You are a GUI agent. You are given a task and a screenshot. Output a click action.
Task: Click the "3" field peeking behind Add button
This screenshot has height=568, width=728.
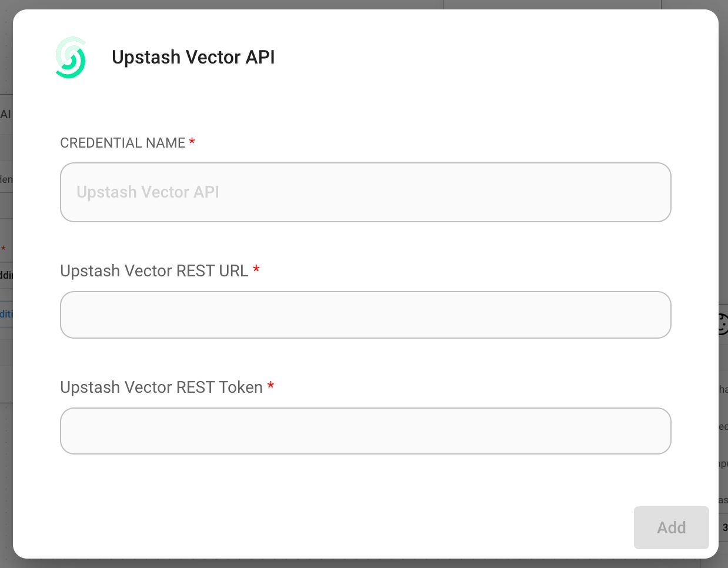pyautogui.click(x=724, y=527)
